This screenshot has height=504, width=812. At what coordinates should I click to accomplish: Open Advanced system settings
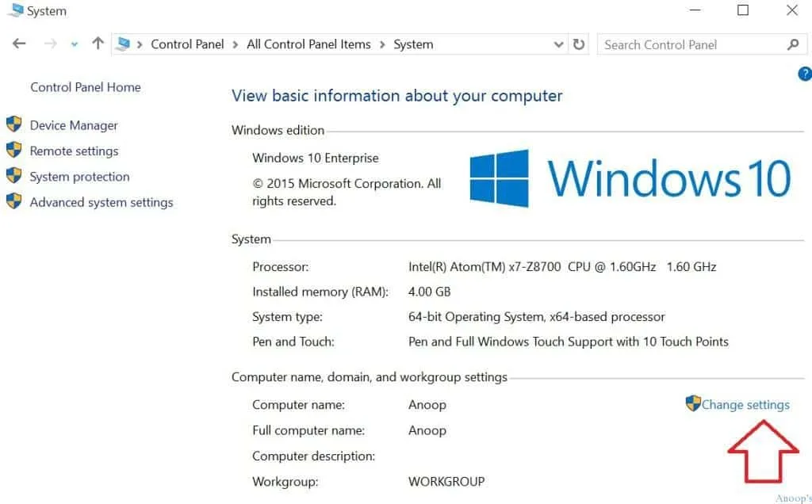(x=101, y=202)
